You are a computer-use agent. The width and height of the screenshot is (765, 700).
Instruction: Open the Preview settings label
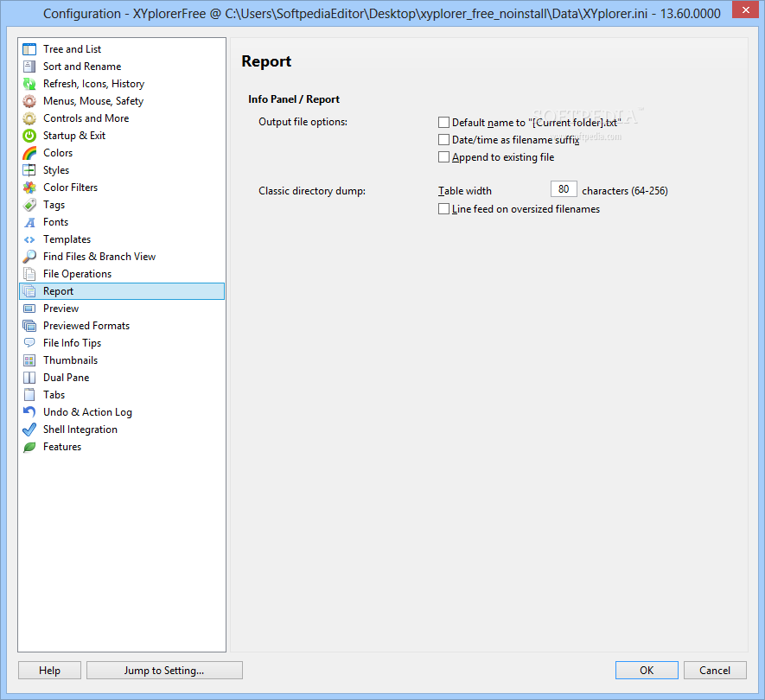tap(61, 309)
